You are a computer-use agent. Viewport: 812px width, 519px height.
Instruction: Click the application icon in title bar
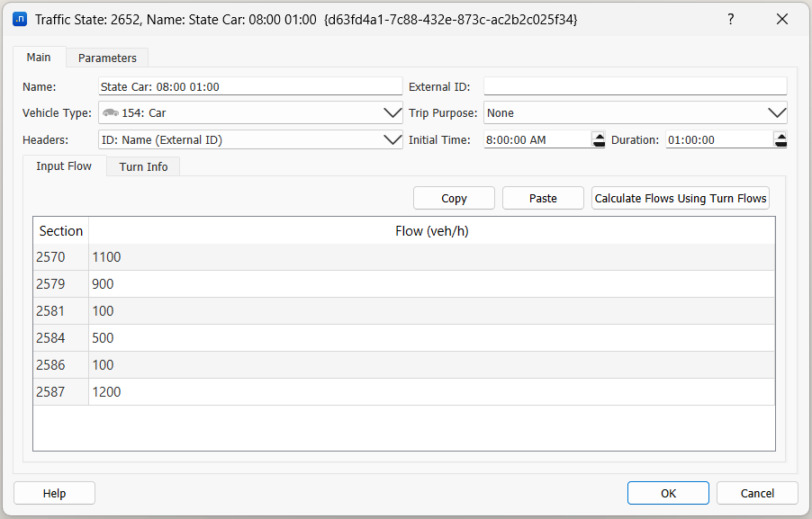point(20,19)
